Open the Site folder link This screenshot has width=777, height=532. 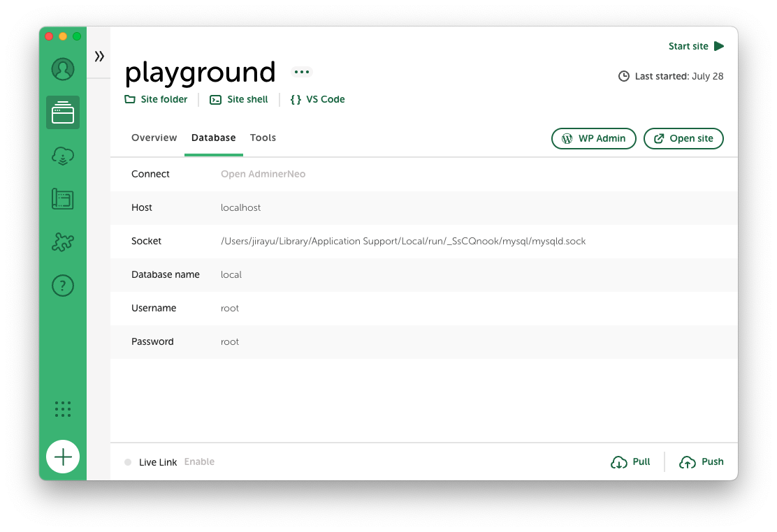pyautogui.click(x=157, y=99)
